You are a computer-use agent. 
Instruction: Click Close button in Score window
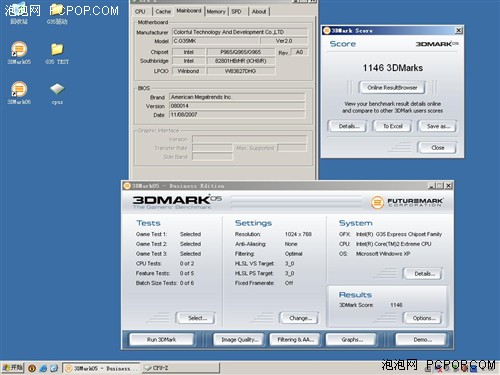pyautogui.click(x=437, y=148)
